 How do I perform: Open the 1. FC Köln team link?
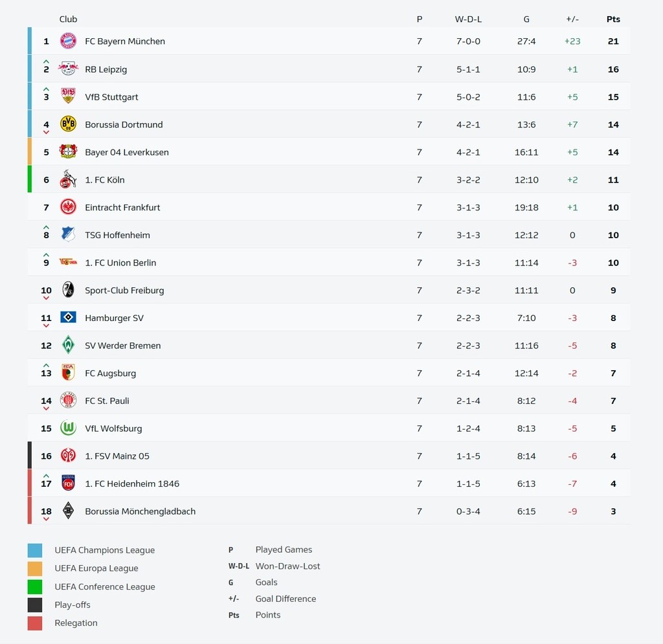click(x=105, y=180)
